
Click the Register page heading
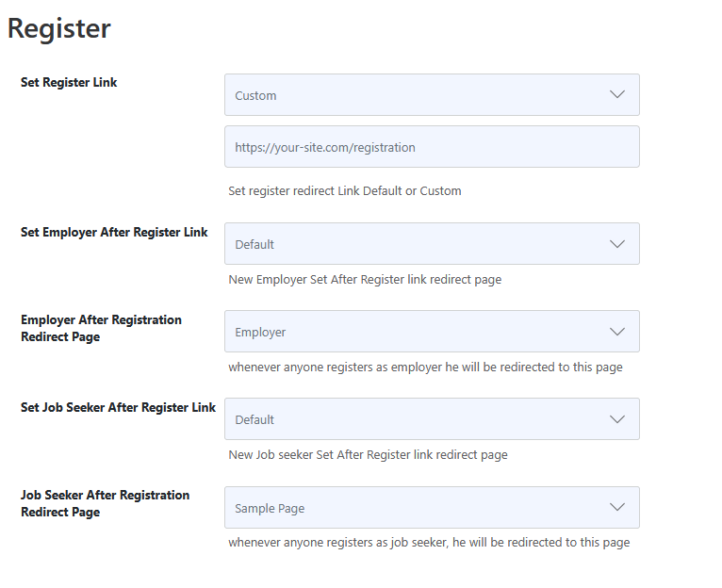point(59,28)
